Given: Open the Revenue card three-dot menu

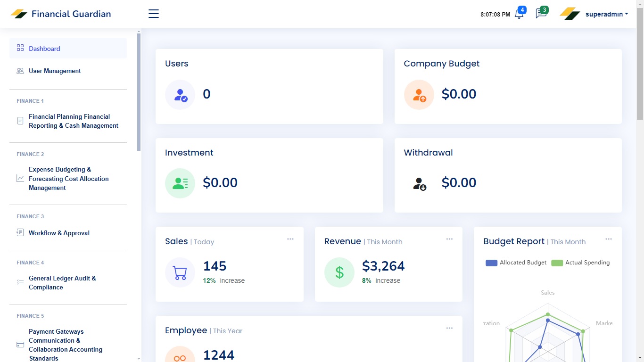Looking at the screenshot, I should (x=449, y=239).
